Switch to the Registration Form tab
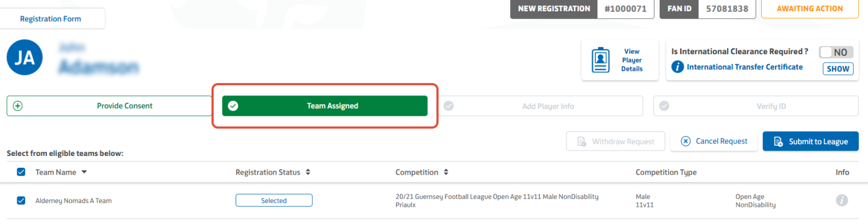The image size is (868, 224). pyautogui.click(x=50, y=19)
